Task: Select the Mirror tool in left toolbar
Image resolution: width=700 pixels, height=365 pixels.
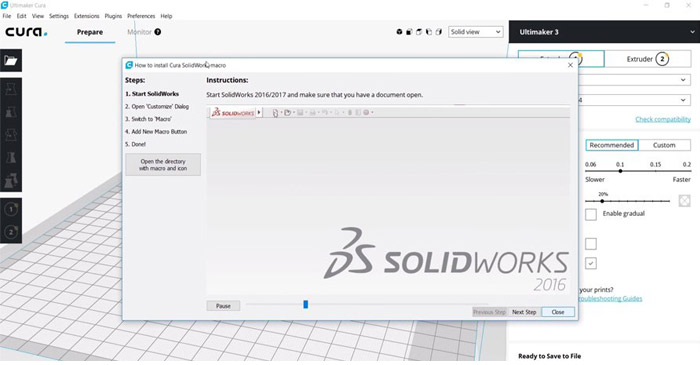Action: [x=11, y=158]
